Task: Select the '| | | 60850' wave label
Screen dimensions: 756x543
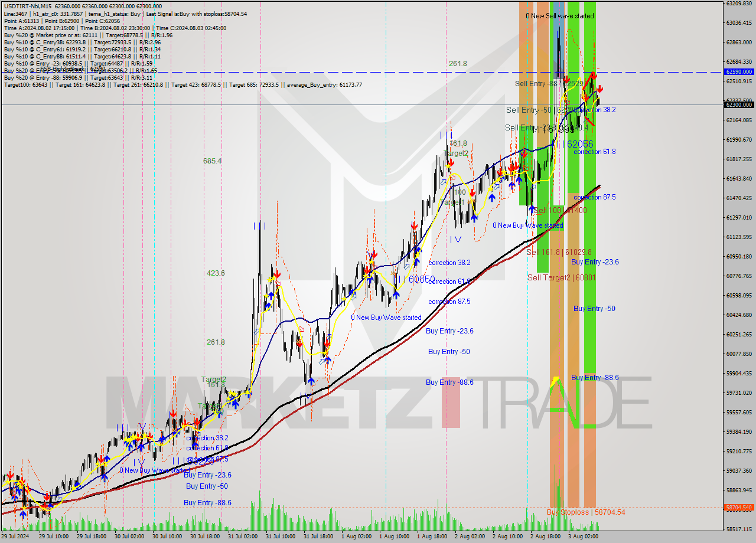Action: (x=416, y=279)
